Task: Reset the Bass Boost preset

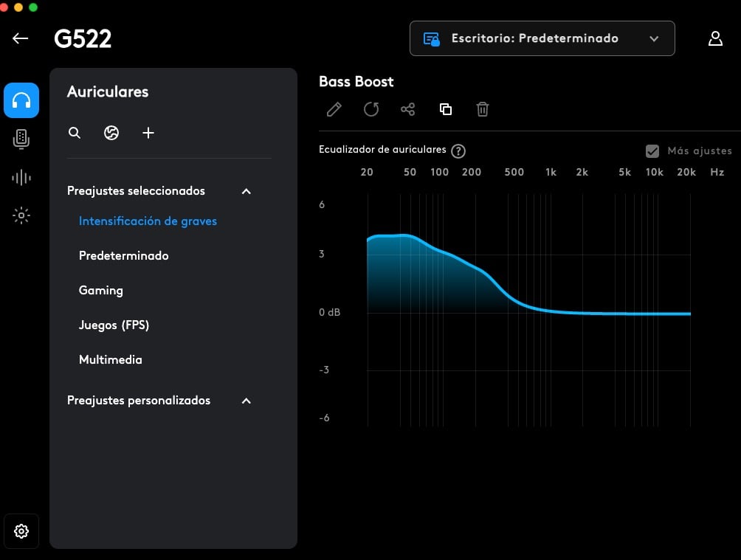Action: (x=371, y=109)
